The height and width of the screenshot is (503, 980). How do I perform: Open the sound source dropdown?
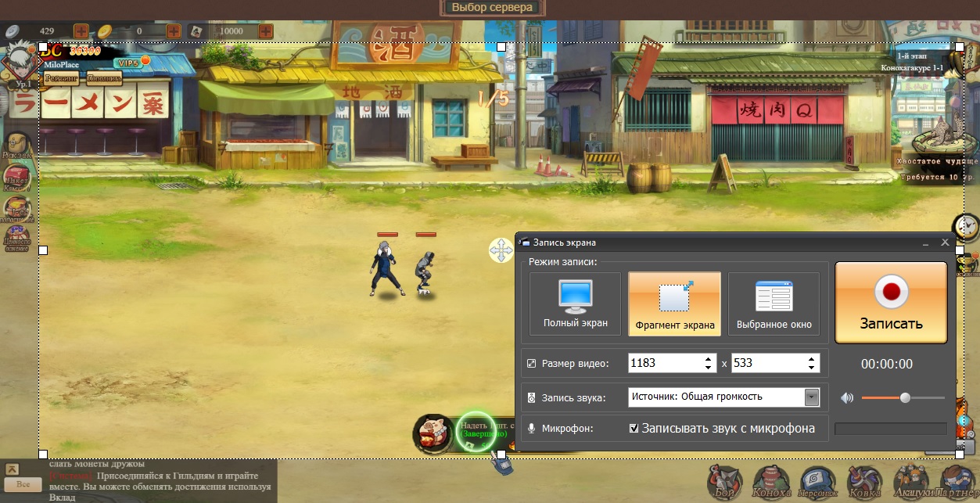point(812,397)
